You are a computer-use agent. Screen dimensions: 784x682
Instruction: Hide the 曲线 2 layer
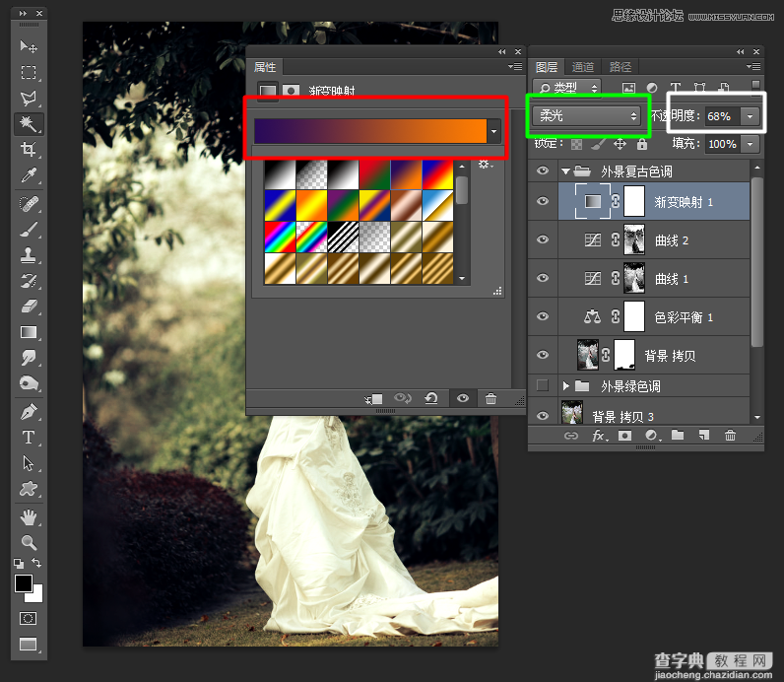tap(543, 239)
